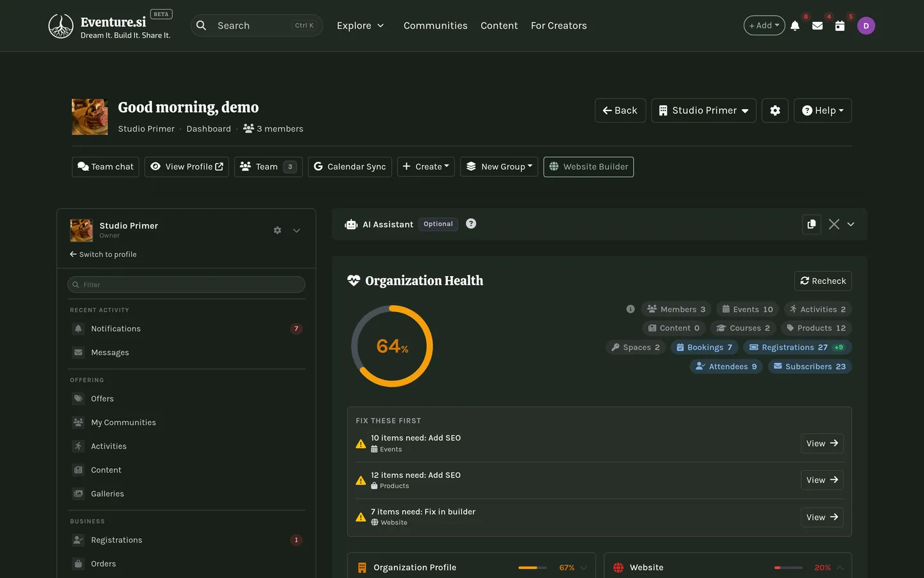View the Website Fix in builder item
Screen dimensions: 924x578
tap(822, 518)
